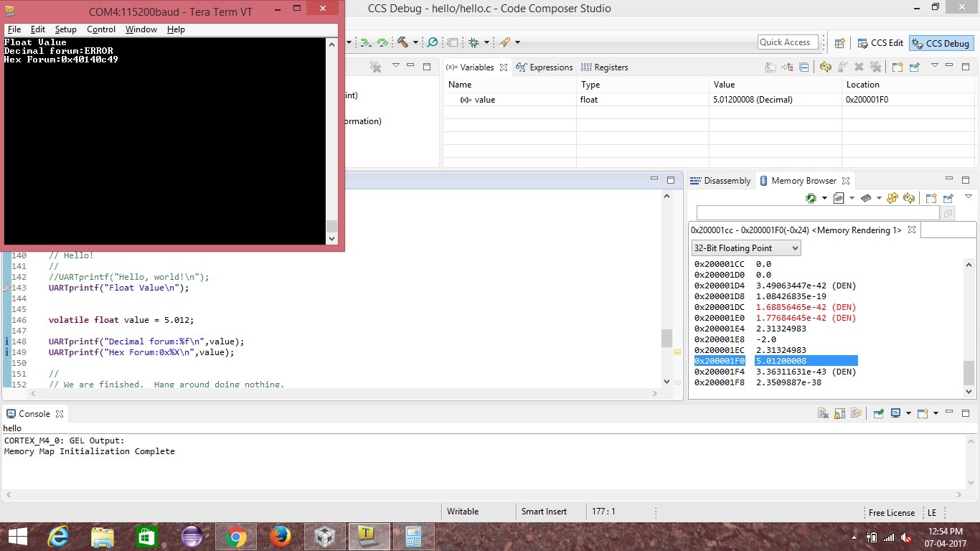Click the Clear Console icon
980x551 pixels.
point(824,413)
